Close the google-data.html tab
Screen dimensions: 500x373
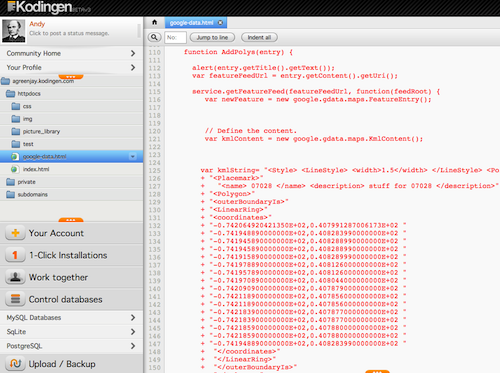(220, 23)
